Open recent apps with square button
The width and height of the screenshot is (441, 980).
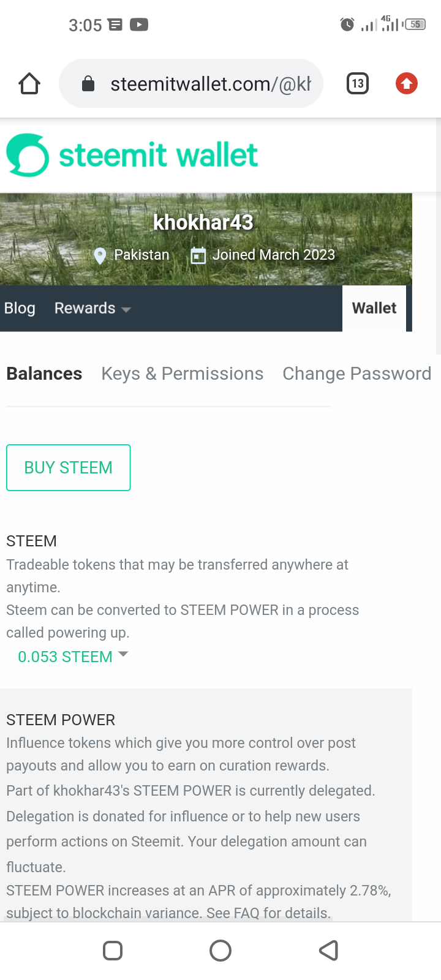(x=113, y=951)
